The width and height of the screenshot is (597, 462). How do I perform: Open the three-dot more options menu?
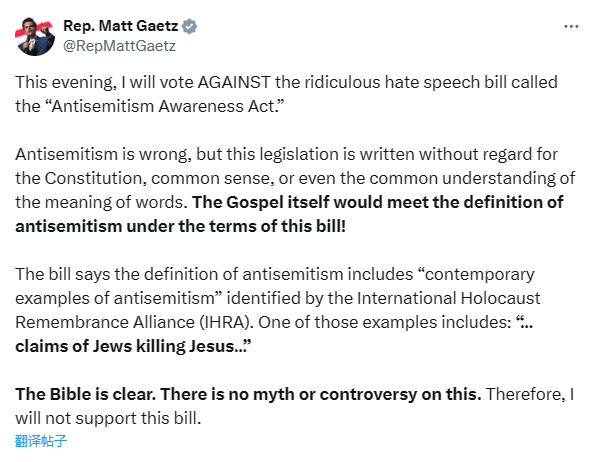pos(571,26)
